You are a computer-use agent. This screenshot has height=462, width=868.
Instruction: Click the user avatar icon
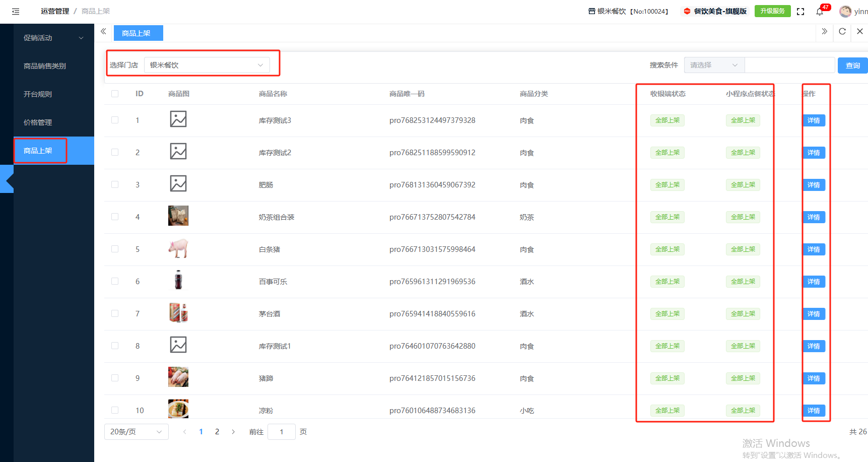(845, 11)
